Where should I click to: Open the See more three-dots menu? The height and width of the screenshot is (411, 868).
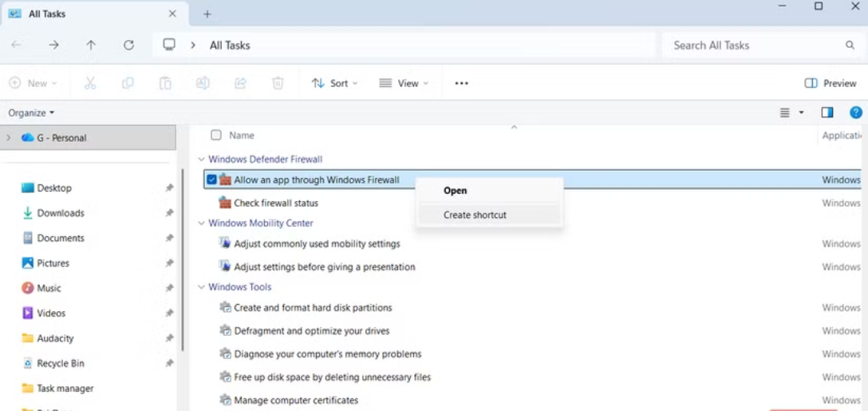(461, 83)
